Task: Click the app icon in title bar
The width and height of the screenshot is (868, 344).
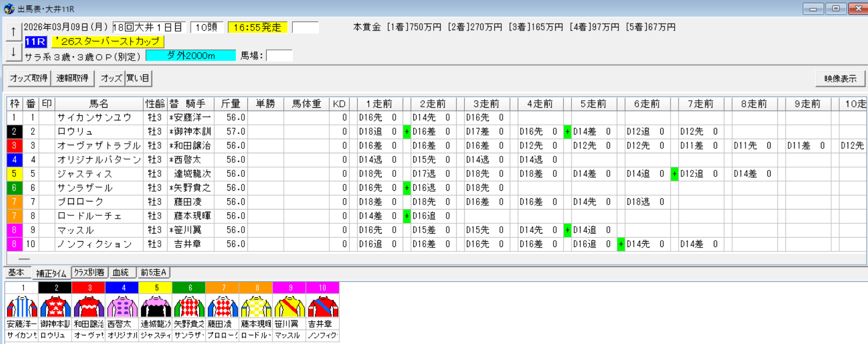Action: point(9,9)
